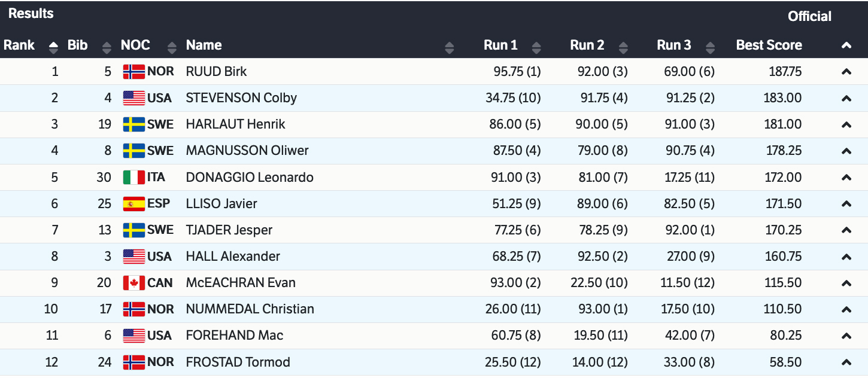Sort results by Rank column arrows
The image size is (868, 378).
coord(53,47)
